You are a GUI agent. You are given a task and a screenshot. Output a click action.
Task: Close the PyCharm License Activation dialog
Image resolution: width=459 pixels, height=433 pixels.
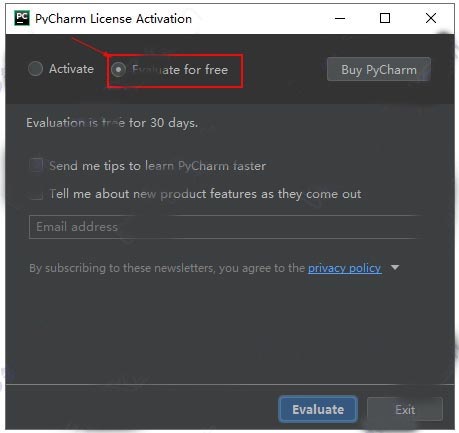click(x=431, y=18)
